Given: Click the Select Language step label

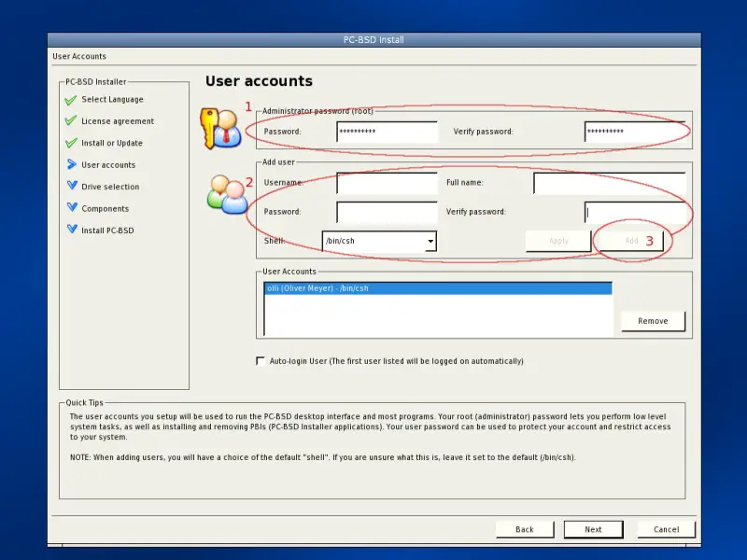Looking at the screenshot, I should tap(112, 100).
